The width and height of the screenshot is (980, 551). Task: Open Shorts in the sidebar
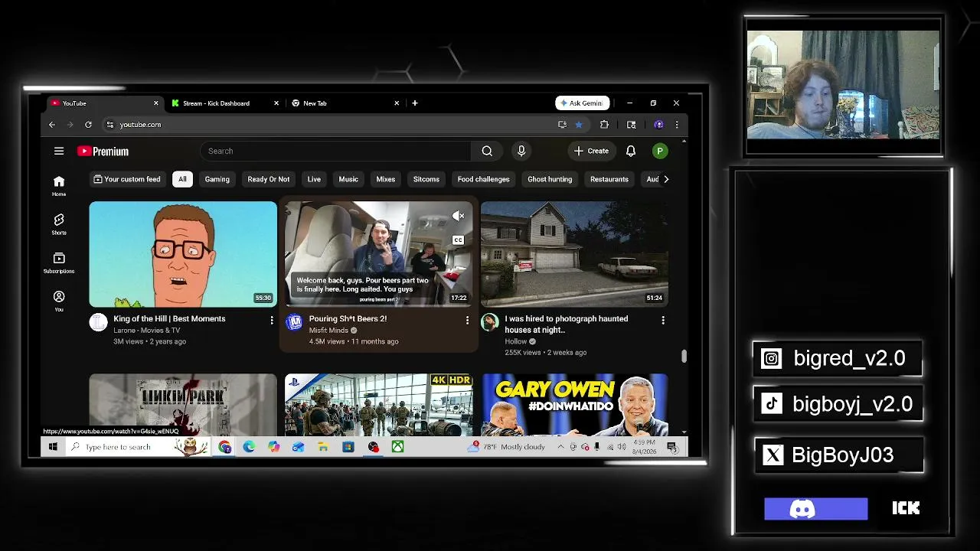59,224
